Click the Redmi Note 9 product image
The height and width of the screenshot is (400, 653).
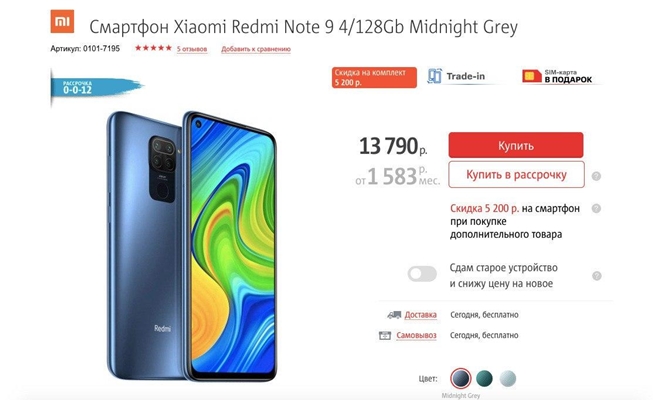(192, 246)
